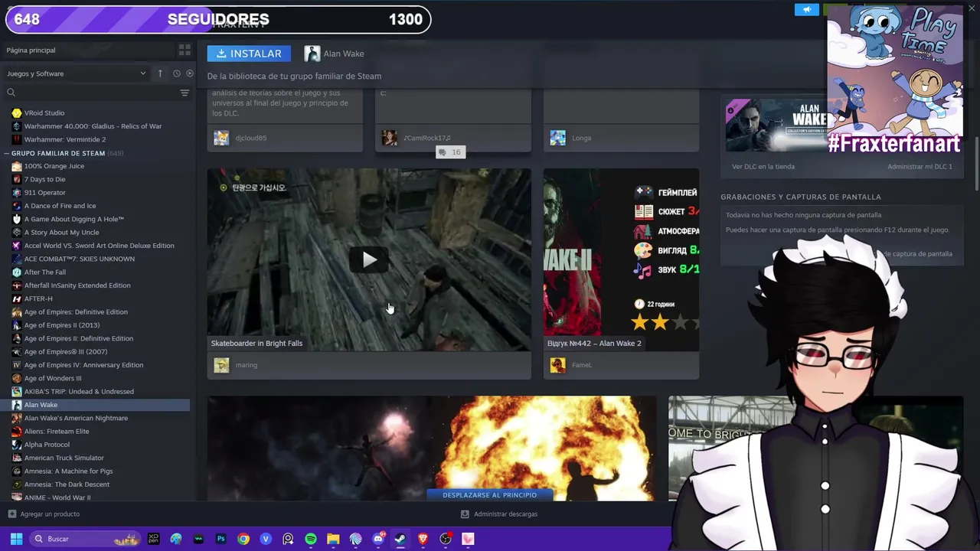This screenshot has width=980, height=551.
Task: Open Longa's profile link
Action: [581, 138]
